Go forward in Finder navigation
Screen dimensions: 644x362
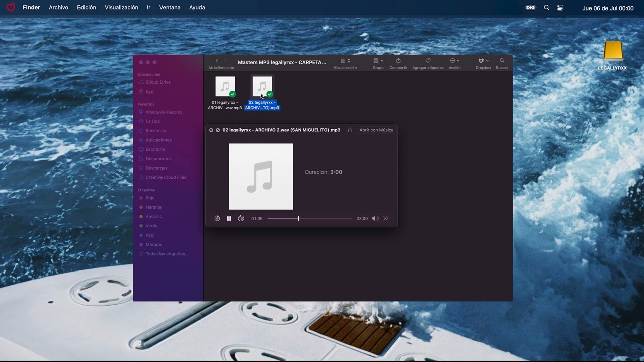pos(225,61)
